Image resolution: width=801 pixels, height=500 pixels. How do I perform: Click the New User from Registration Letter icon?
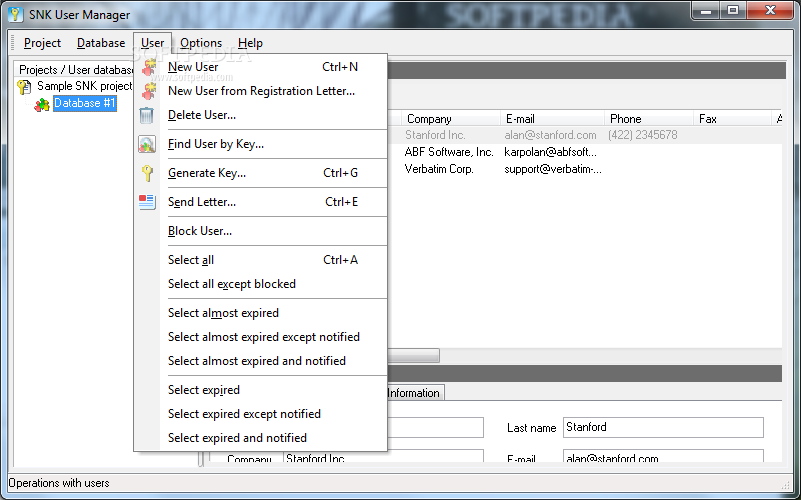click(148, 91)
